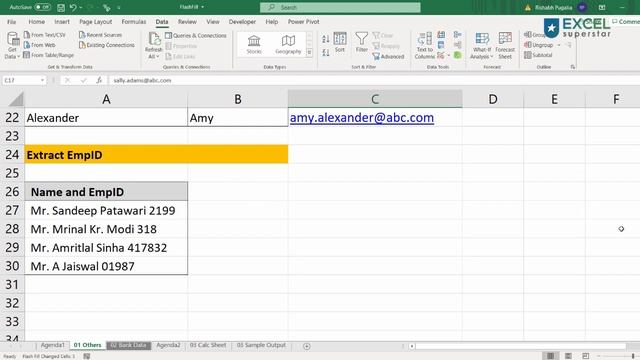Click the Remove Duplicates icon
The image size is (640, 360).
click(x=441, y=45)
